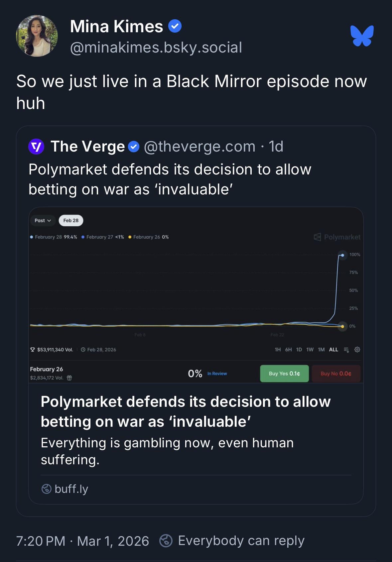The width and height of the screenshot is (392, 562).
Task: Select the 1H time range
Action: pyautogui.click(x=278, y=350)
